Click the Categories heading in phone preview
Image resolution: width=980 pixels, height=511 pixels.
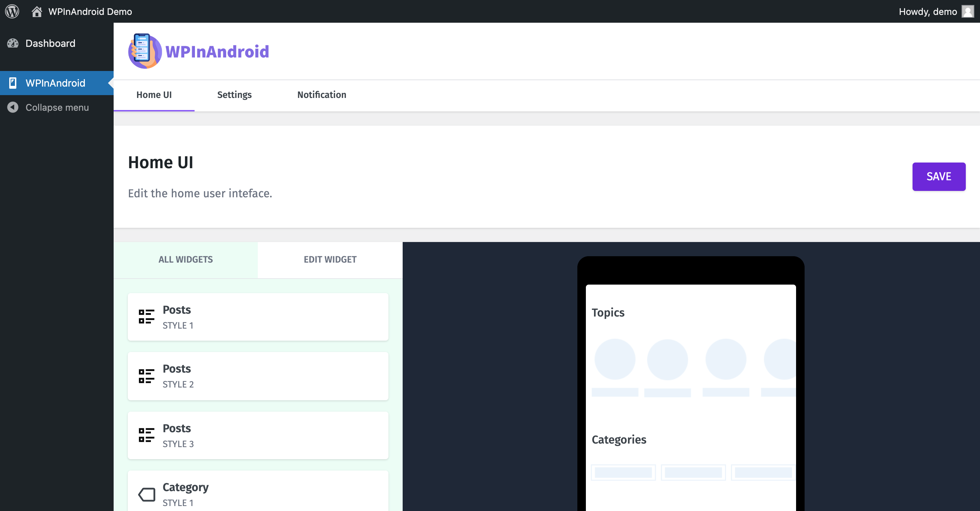[x=619, y=440]
